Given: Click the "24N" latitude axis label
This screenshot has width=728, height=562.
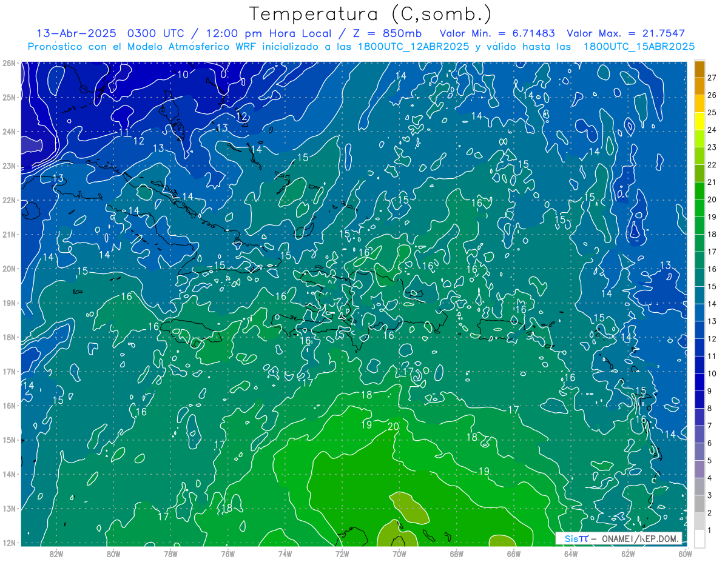Looking at the screenshot, I should click(x=9, y=132).
